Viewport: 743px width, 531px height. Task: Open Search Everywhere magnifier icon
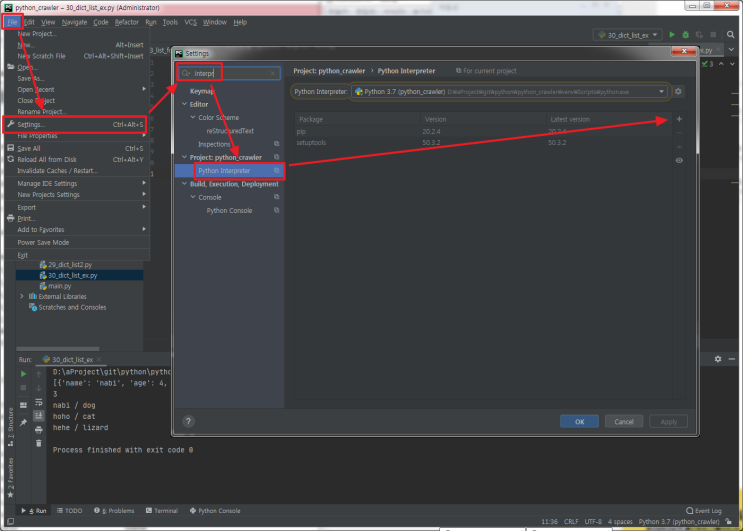[x=730, y=35]
